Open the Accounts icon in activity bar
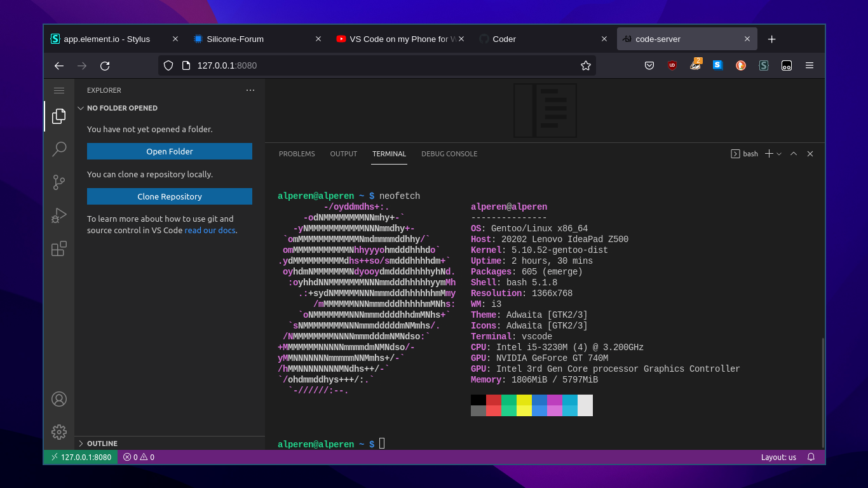868x488 pixels. pyautogui.click(x=59, y=399)
